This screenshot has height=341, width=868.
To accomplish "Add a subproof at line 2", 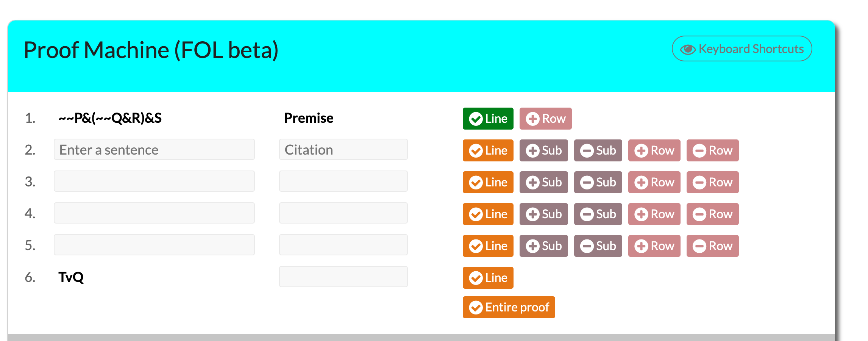I will [543, 150].
